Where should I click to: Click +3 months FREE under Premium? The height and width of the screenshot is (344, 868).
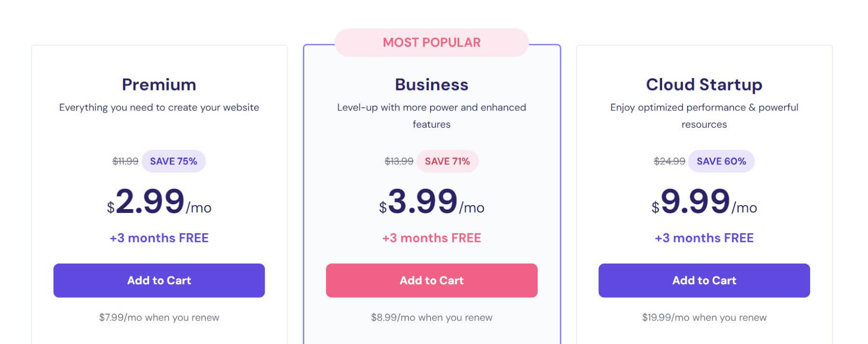coord(159,238)
